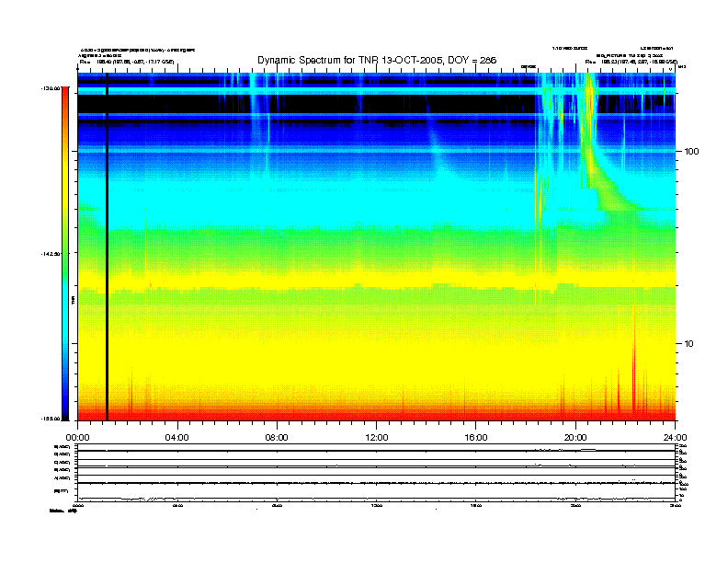The image size is (728, 563).
Task: Click the 12:00 label under the spectrum
Action: pyautogui.click(x=377, y=438)
